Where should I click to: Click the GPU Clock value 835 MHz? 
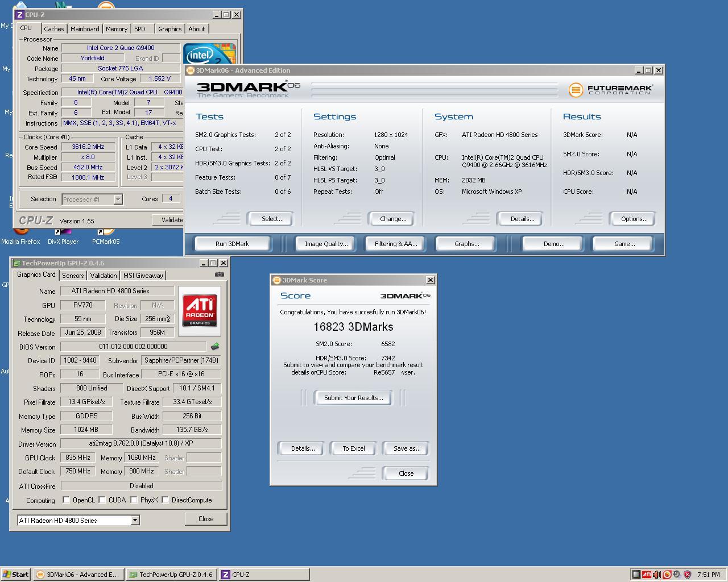click(x=78, y=458)
